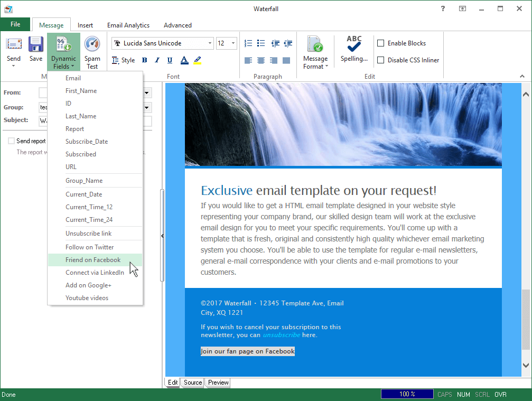The height and width of the screenshot is (401, 532).
Task: Select Join our fan page text
Action: click(247, 351)
